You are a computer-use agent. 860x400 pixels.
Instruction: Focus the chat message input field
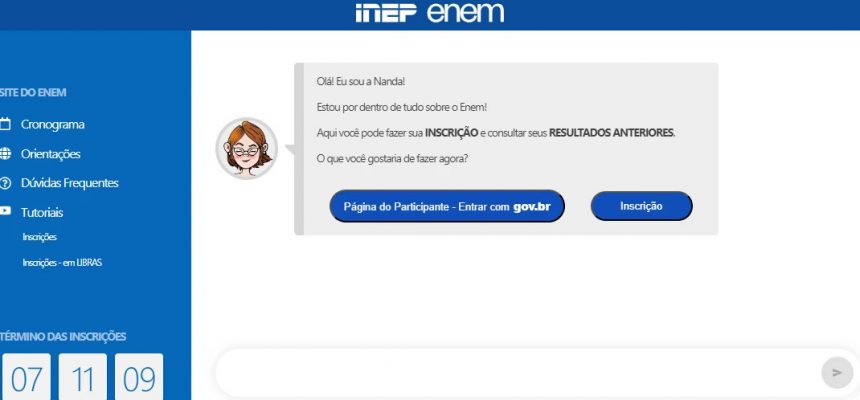point(518,373)
